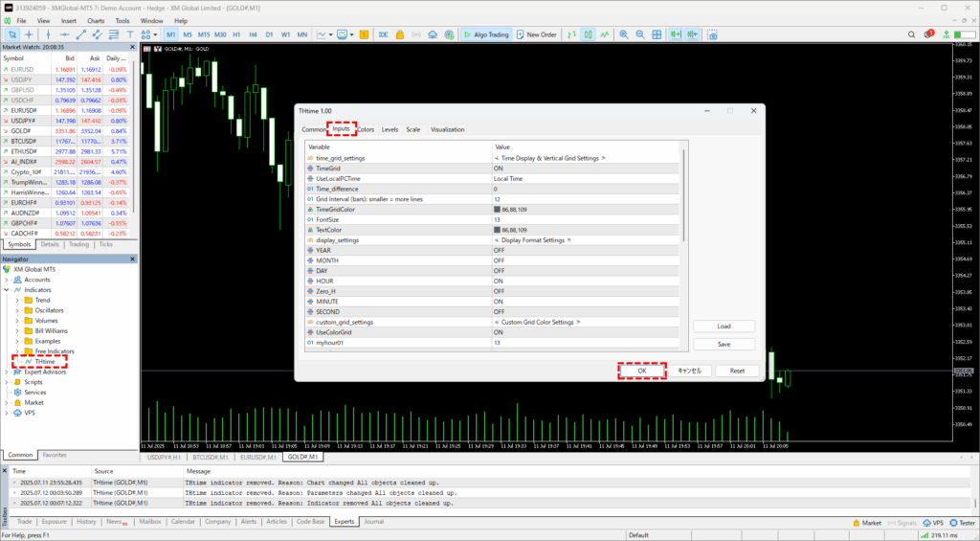980x541 pixels.
Task: Open the chart templates dropdown arrow
Action: pos(352,34)
